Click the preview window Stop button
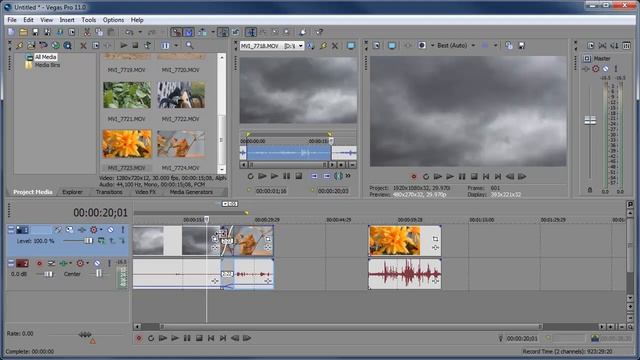The width and height of the screenshot is (640, 360). pyautogui.click(x=474, y=176)
